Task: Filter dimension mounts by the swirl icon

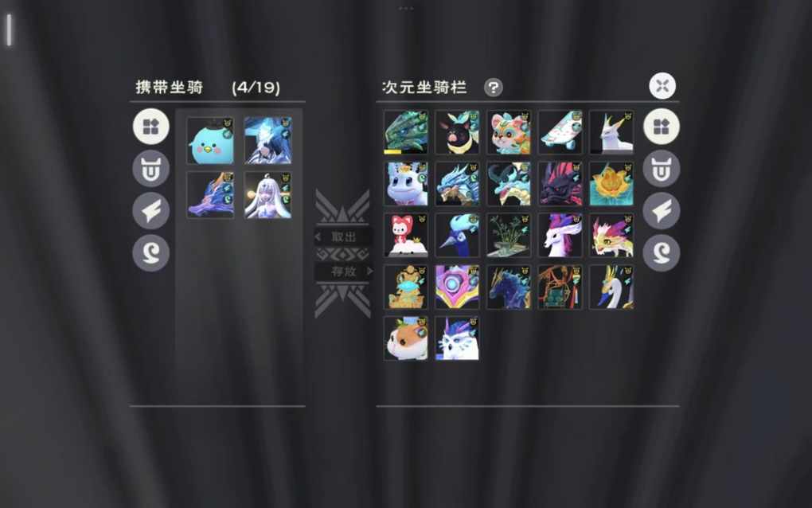Action: click(662, 252)
